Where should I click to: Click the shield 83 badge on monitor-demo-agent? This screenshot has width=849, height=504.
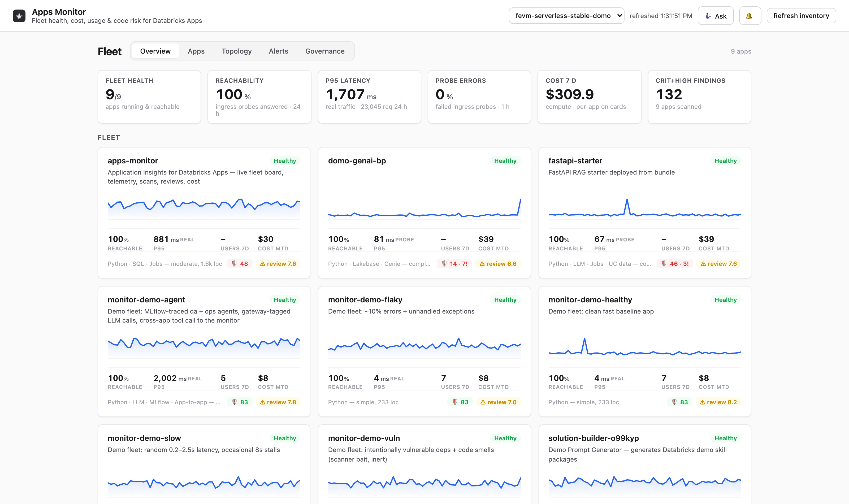[240, 402]
